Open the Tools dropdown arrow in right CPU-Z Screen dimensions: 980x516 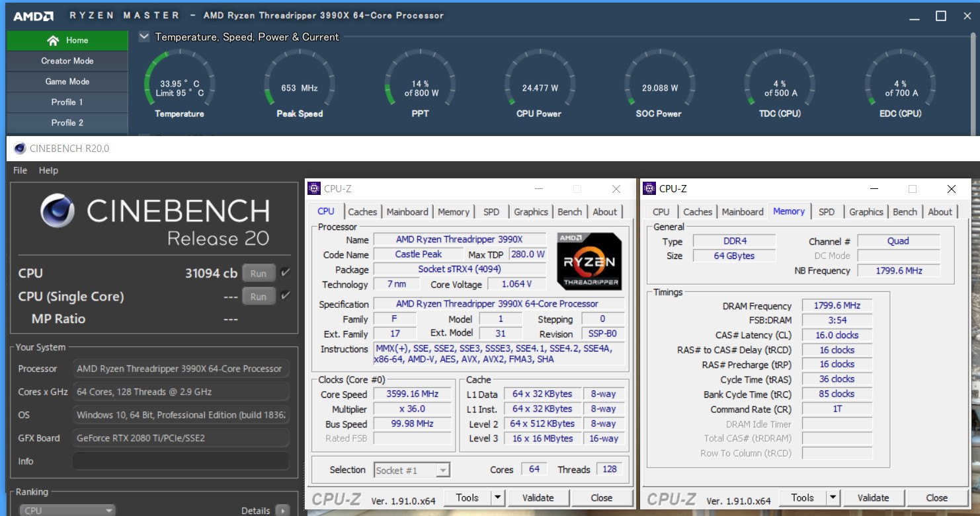pos(833,498)
